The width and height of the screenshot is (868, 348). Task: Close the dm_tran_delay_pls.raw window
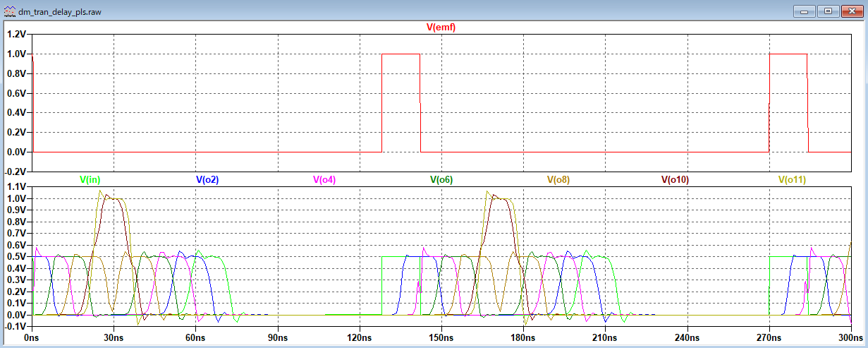pyautogui.click(x=851, y=11)
